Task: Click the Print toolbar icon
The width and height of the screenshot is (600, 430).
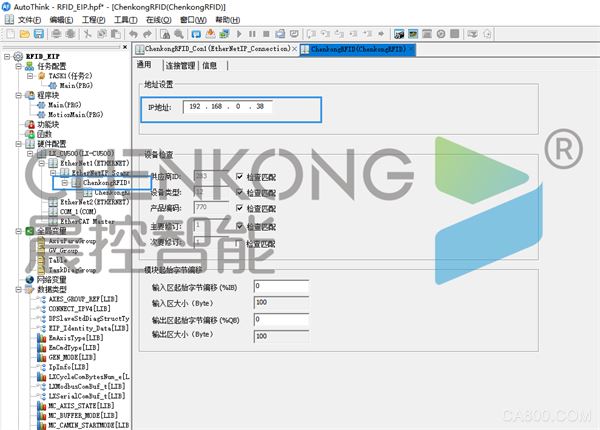Action: (x=56, y=34)
